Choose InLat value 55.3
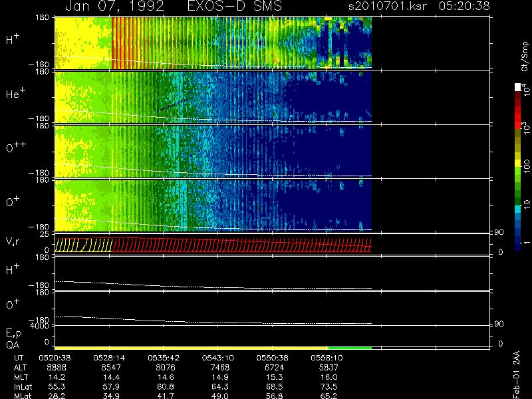 click(x=57, y=386)
